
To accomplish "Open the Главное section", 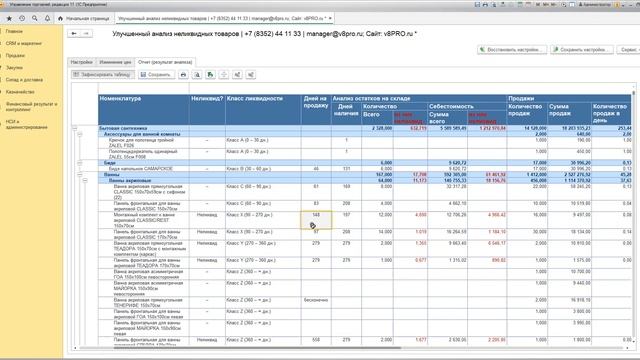I will (x=14, y=31).
